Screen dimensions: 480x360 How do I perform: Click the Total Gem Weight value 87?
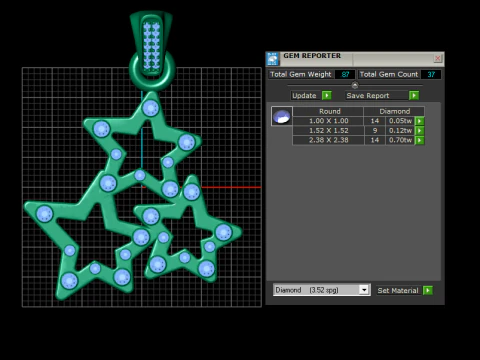coord(345,74)
